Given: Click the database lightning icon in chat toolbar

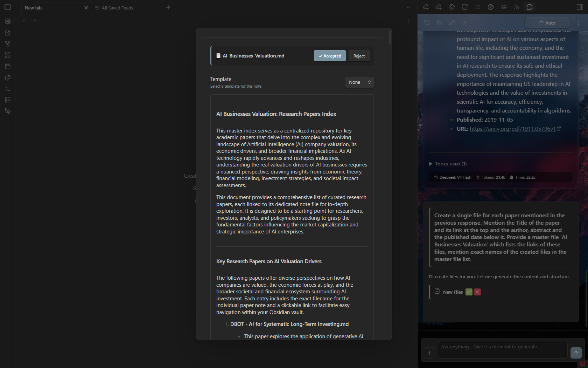Looking at the screenshot, I should [x=440, y=22].
